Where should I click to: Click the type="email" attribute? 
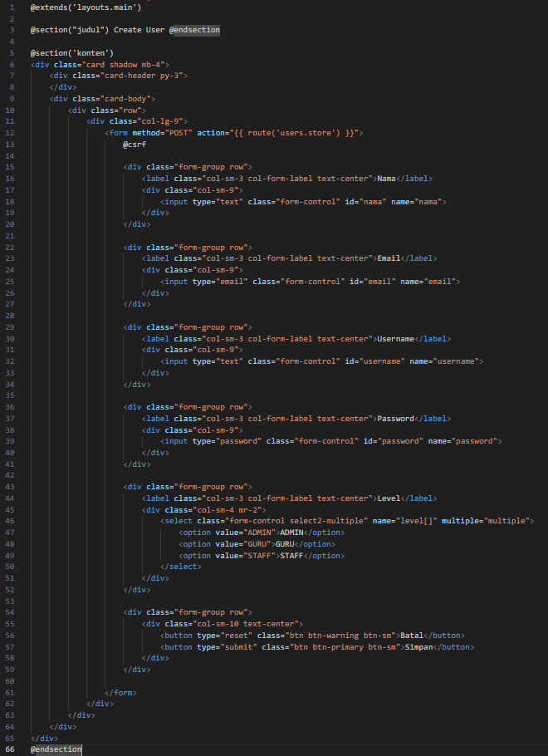[x=220, y=282]
